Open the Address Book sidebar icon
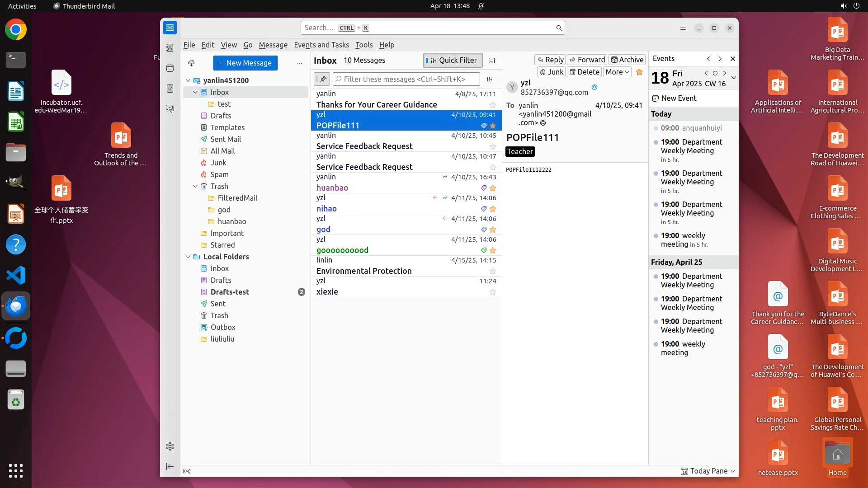This screenshot has height=488, width=868. click(x=170, y=48)
